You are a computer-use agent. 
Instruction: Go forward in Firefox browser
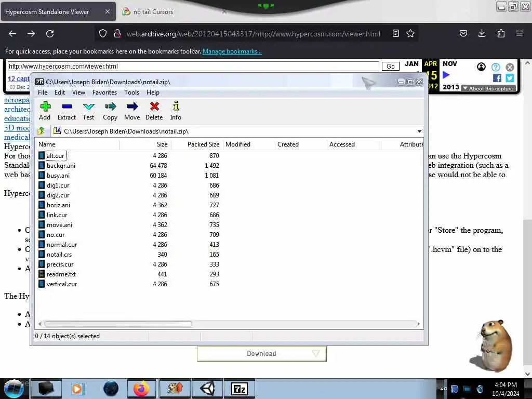(31, 34)
